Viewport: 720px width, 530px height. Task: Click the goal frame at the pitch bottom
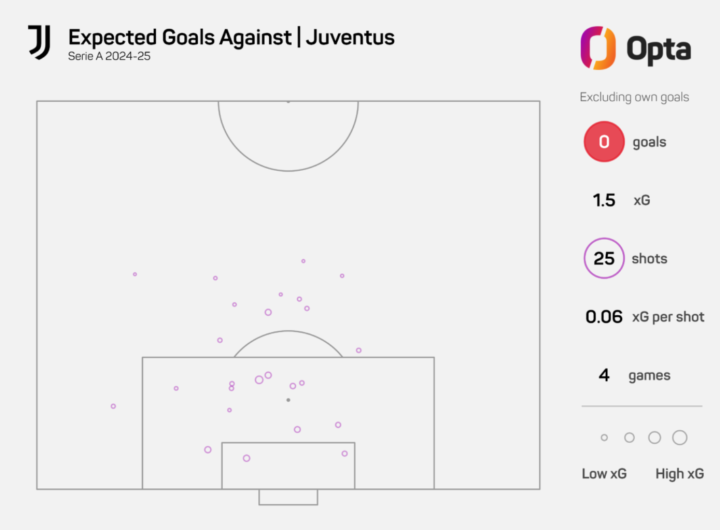[x=288, y=497]
